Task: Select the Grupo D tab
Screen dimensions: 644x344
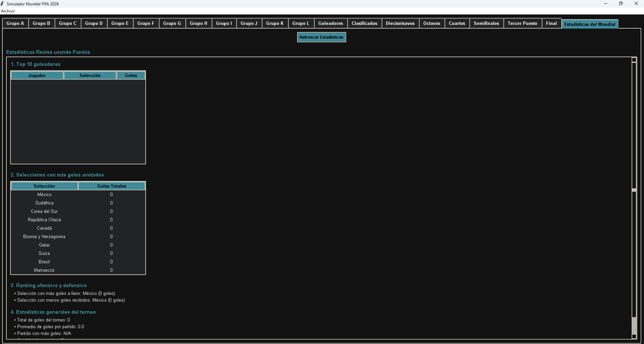Action: click(x=94, y=23)
